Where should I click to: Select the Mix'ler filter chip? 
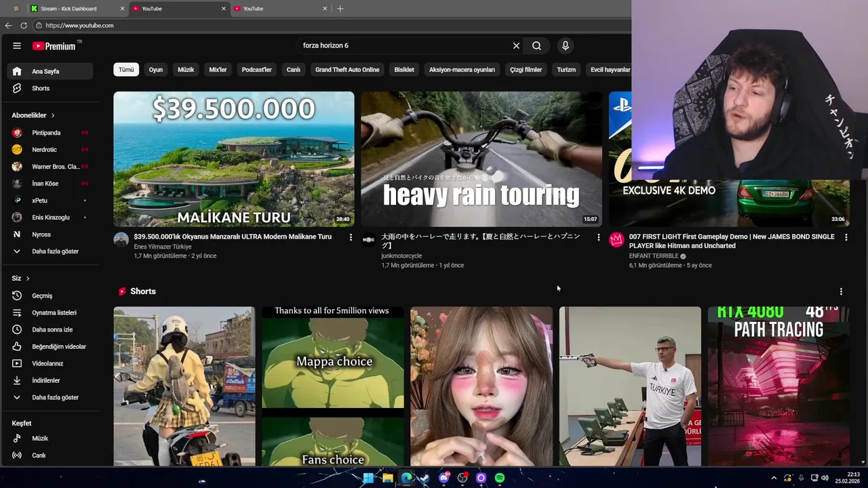[x=218, y=70]
